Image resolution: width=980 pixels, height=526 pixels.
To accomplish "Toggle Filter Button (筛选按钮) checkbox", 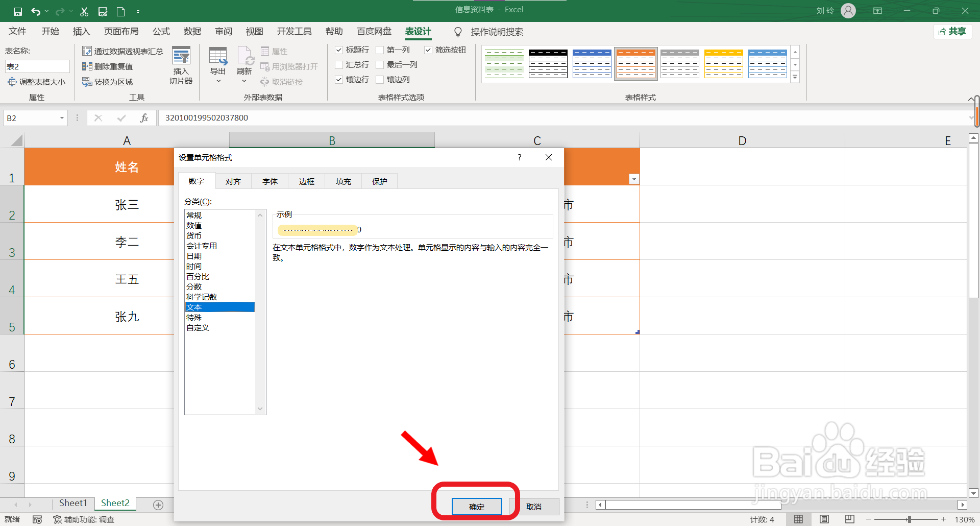I will click(428, 50).
